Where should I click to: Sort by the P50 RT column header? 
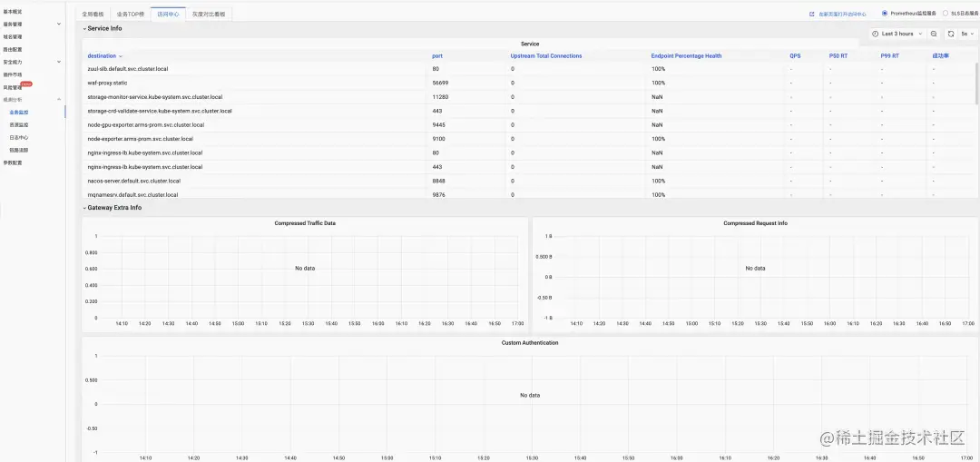pos(838,55)
